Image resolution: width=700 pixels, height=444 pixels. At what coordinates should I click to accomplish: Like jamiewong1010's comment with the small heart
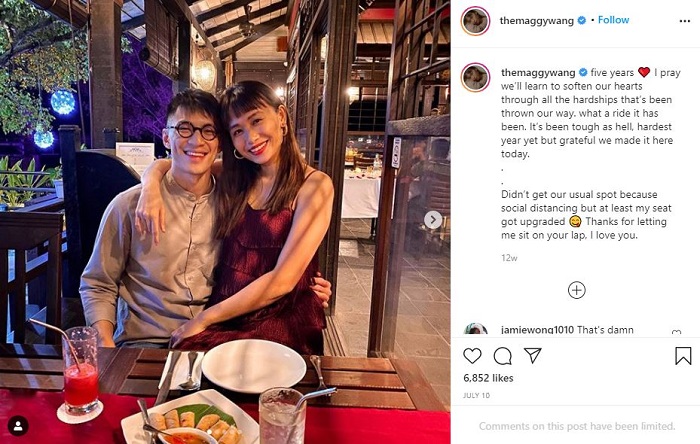[x=677, y=333]
